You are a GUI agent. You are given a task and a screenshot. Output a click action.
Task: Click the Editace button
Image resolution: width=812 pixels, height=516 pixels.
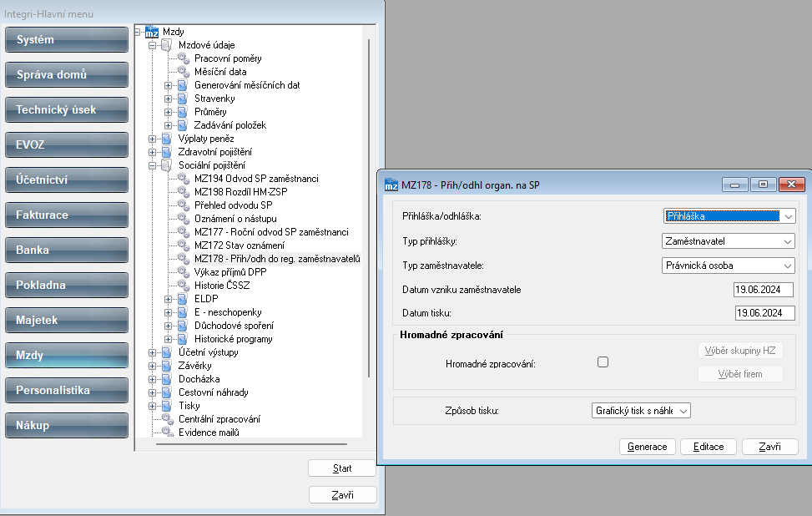709,447
